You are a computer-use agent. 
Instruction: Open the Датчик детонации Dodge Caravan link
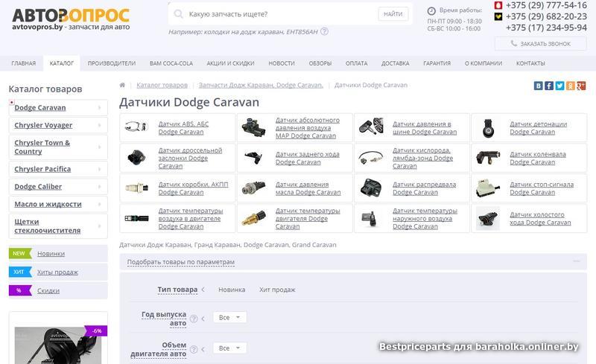(x=538, y=128)
